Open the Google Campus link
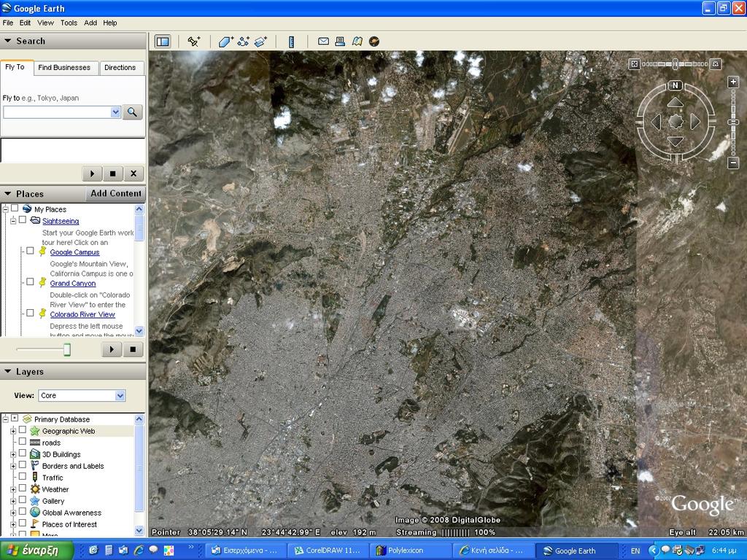The width and height of the screenshot is (747, 560). [x=75, y=252]
